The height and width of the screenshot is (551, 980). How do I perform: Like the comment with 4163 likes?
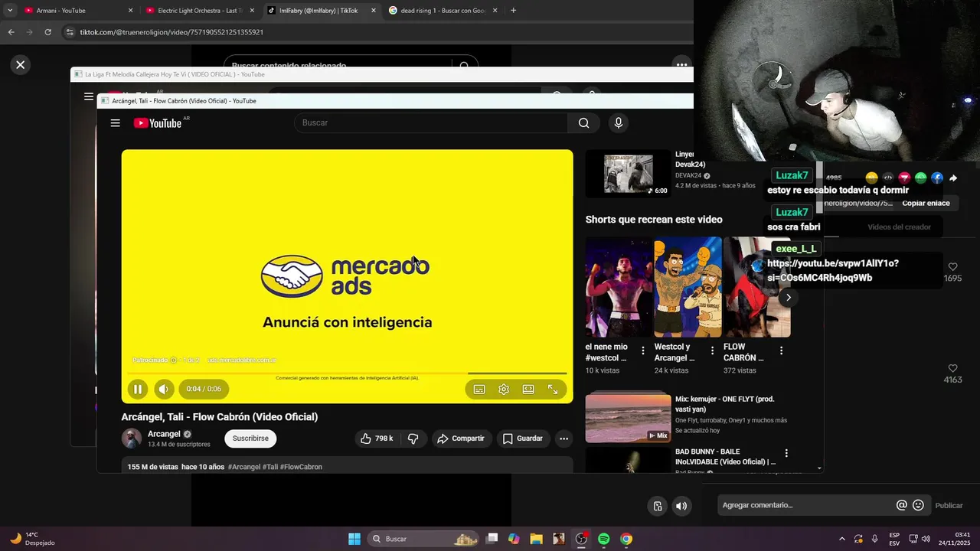(x=952, y=368)
